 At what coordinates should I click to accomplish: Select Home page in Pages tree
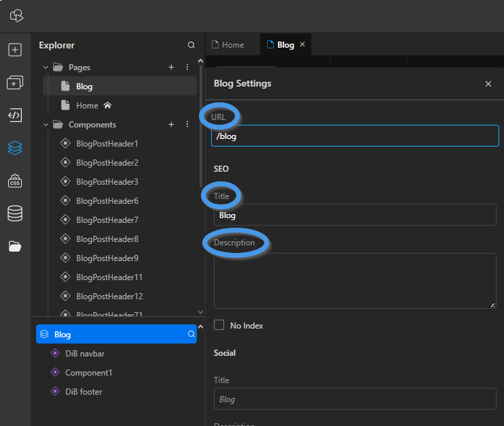point(120,105)
